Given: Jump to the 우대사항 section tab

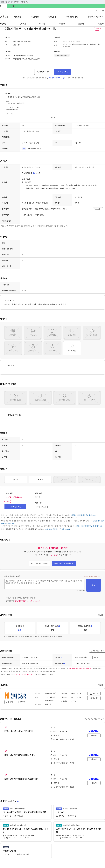Looking at the screenshot, I should point(42,24).
